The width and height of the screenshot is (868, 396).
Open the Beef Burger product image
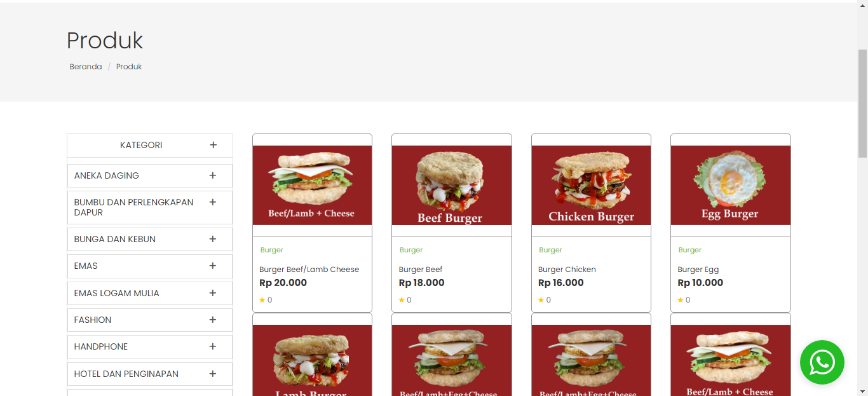452,186
